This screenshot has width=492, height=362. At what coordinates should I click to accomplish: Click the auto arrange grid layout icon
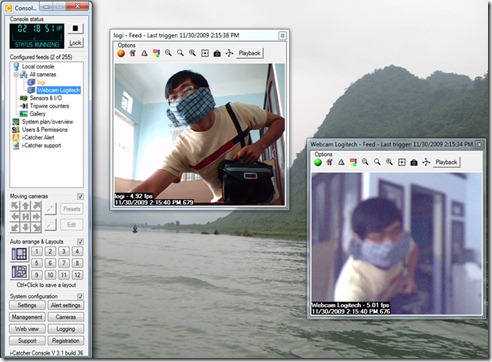pyautogui.click(x=19, y=254)
